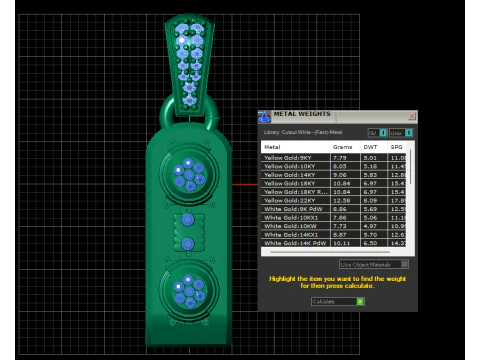Select the White Gold:9K PdW row
480x360 pixels.
point(333,209)
